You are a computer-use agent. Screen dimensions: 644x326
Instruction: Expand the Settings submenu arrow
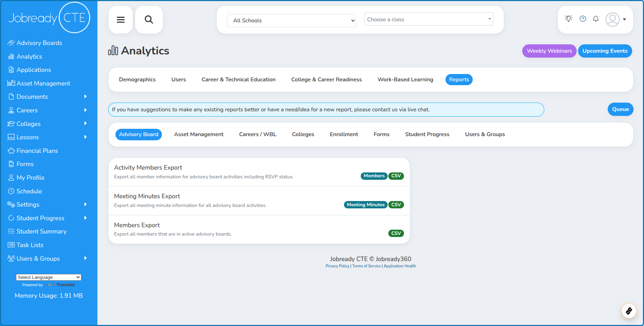click(x=85, y=204)
